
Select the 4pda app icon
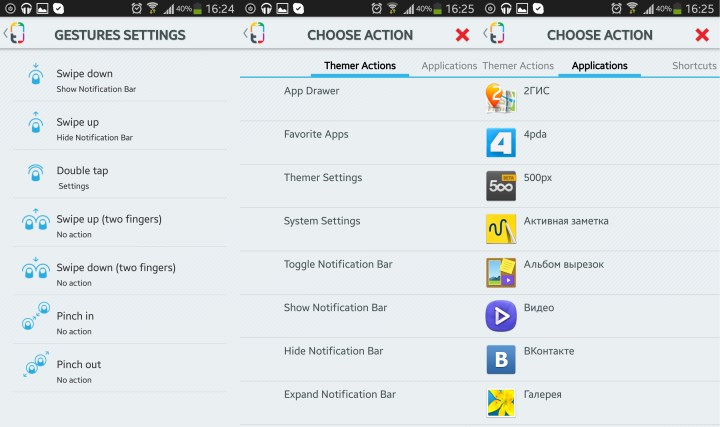501,143
